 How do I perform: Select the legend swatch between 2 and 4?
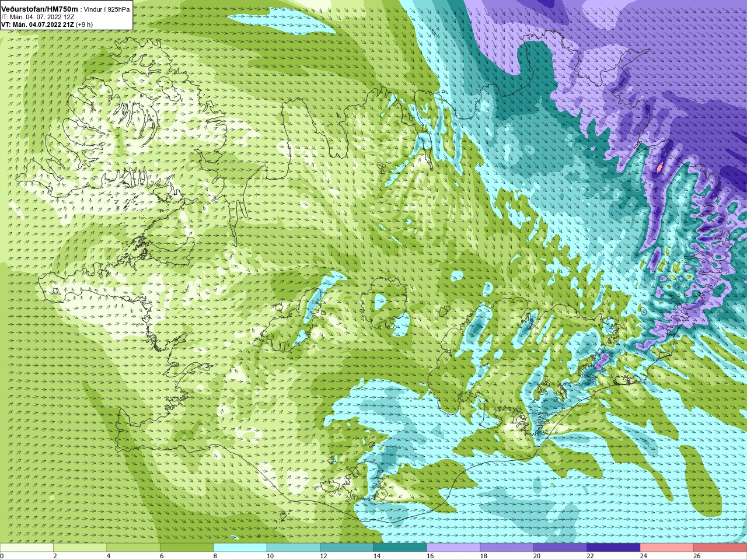tap(80, 547)
